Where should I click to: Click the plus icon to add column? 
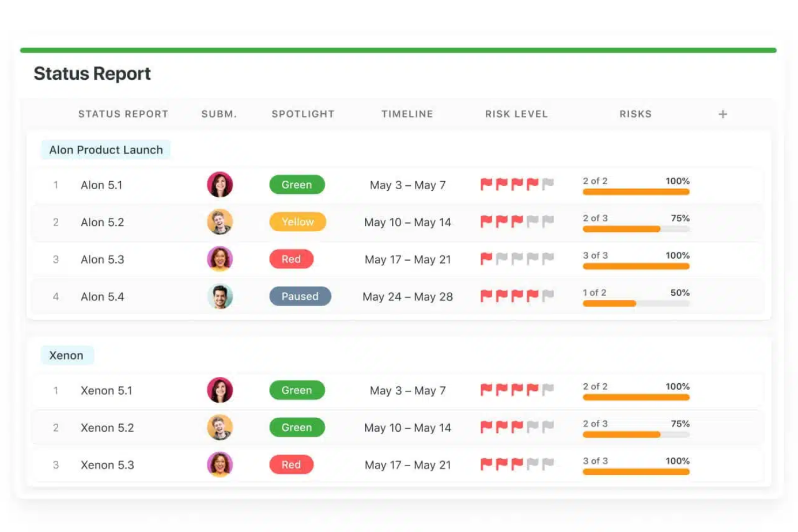click(x=723, y=114)
